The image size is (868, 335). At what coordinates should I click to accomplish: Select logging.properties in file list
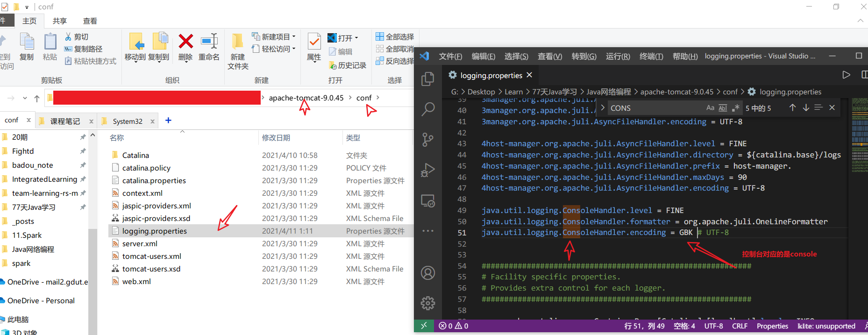point(154,231)
